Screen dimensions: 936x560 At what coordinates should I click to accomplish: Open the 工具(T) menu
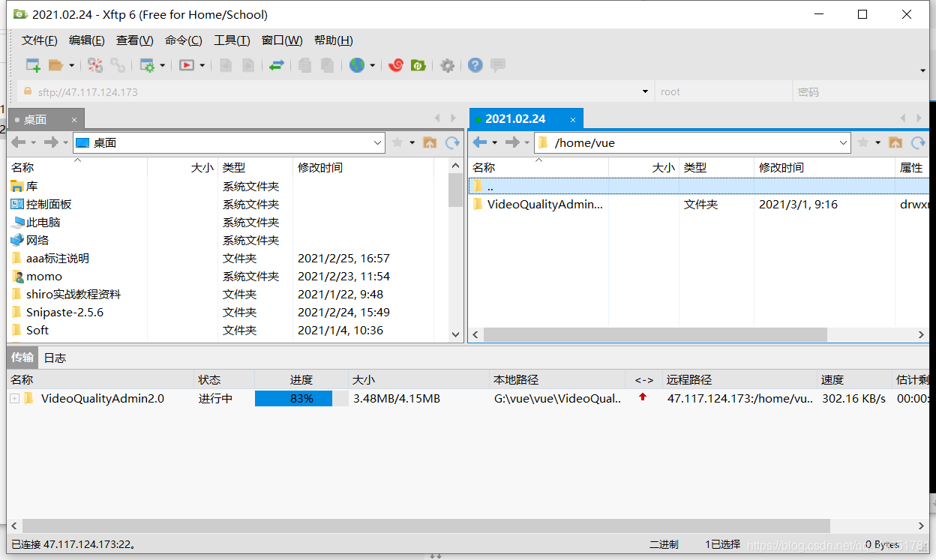(232, 40)
